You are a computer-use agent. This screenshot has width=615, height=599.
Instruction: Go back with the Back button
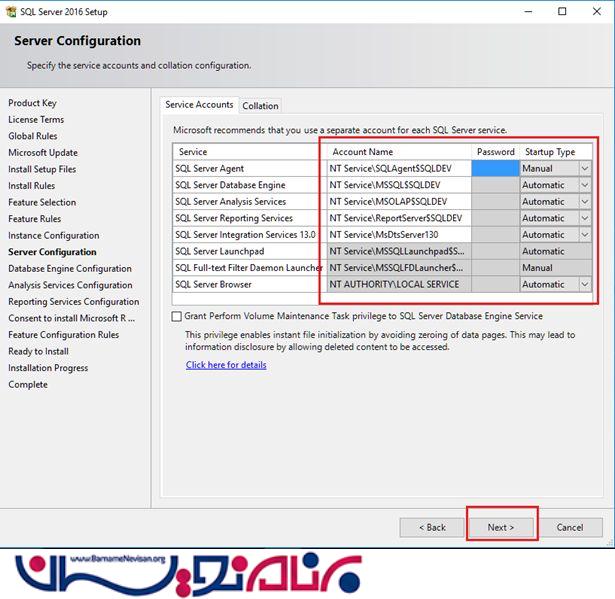click(x=432, y=527)
